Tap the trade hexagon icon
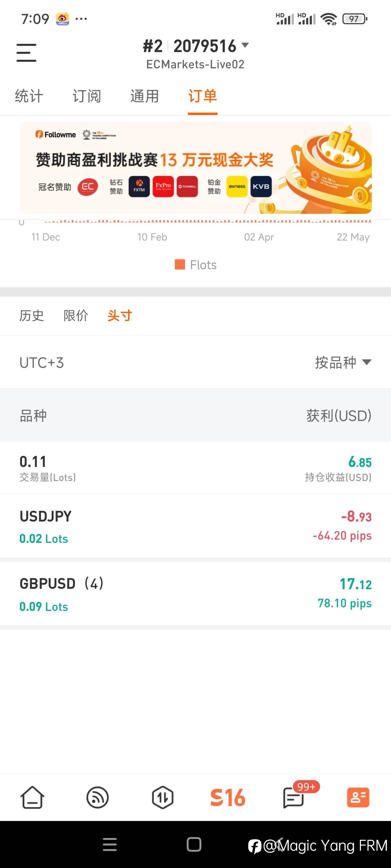The image size is (391, 868). [163, 797]
